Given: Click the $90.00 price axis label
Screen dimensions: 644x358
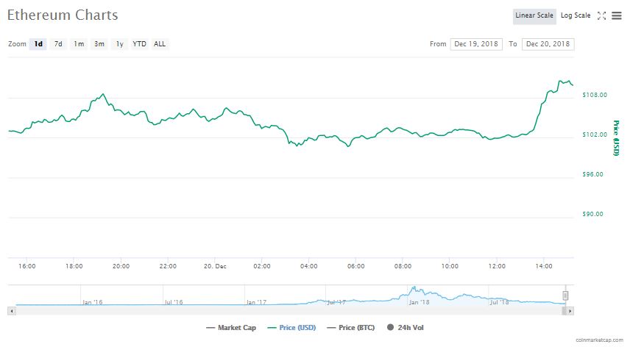Looking at the screenshot, I should point(592,214).
